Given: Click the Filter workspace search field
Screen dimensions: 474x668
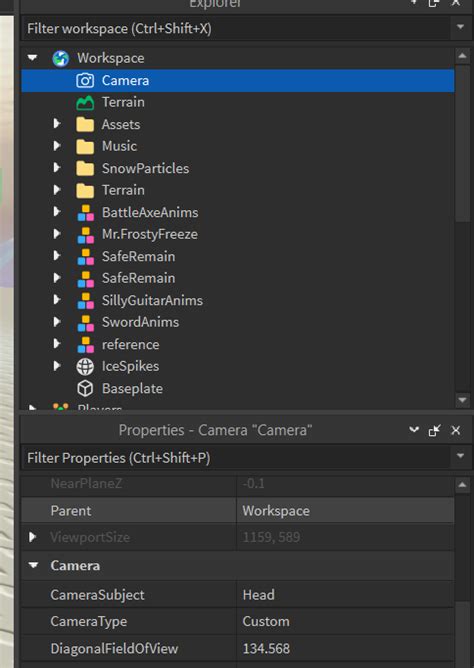Looking at the screenshot, I should [236, 29].
